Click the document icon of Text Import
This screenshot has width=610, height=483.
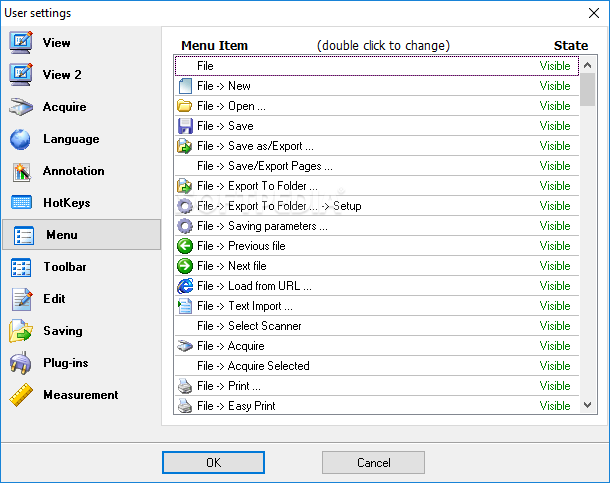185,306
